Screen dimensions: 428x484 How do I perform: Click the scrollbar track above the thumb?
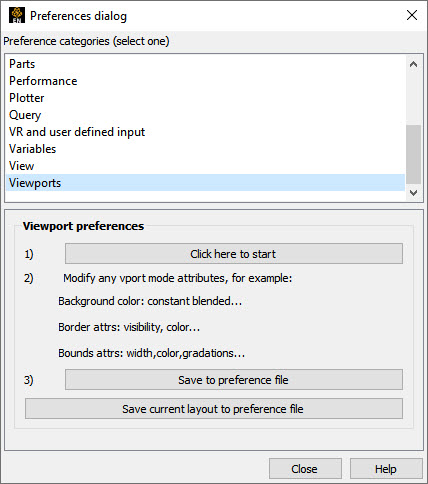(413, 98)
